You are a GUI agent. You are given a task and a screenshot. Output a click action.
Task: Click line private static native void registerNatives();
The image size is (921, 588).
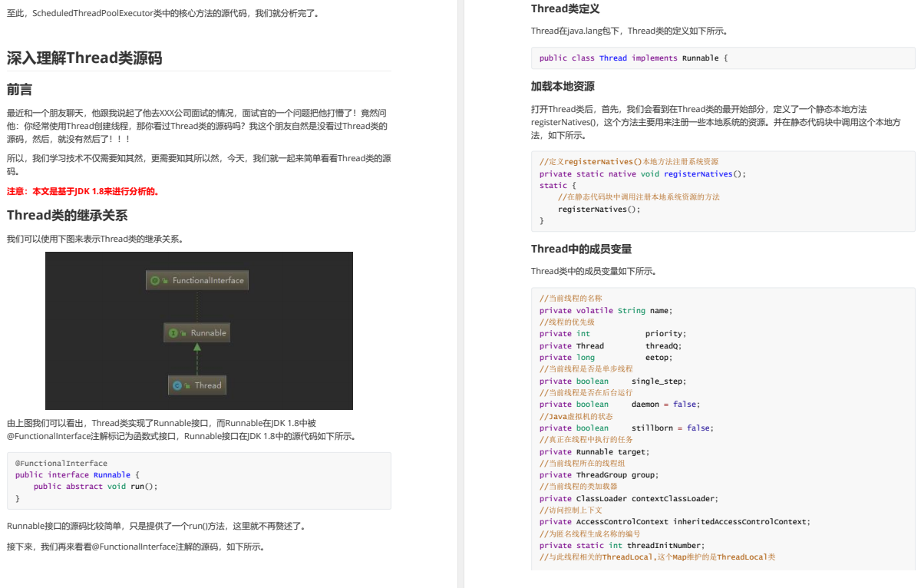642,173
